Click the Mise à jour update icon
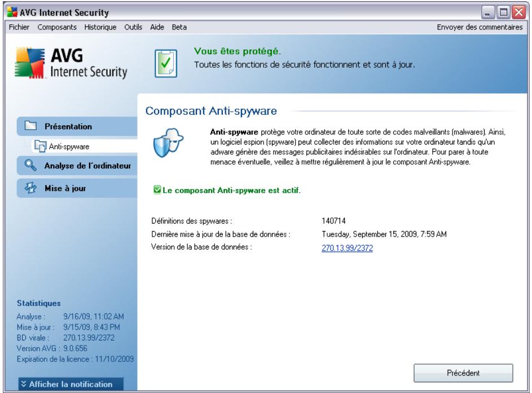 click(30, 188)
